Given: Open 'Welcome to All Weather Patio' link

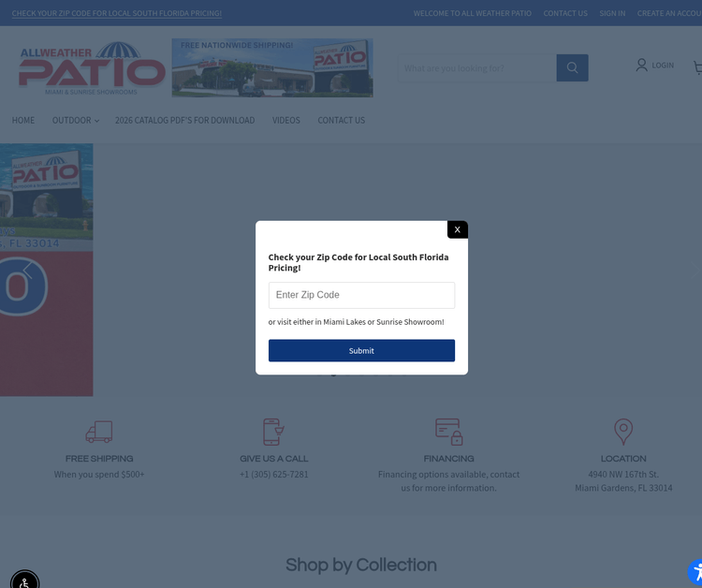Looking at the screenshot, I should pos(473,13).
